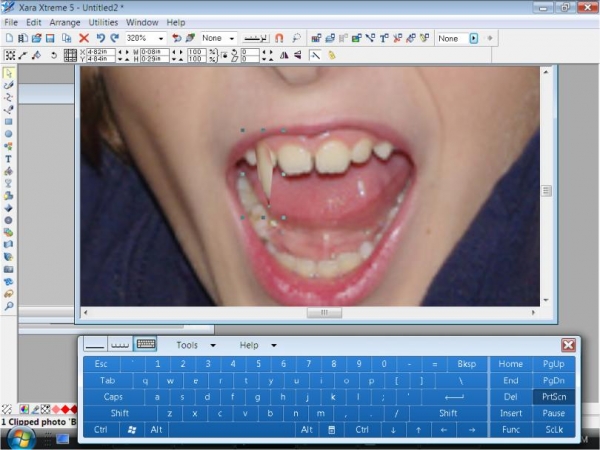Undo the last action
The width and height of the screenshot is (600, 450).
point(101,38)
